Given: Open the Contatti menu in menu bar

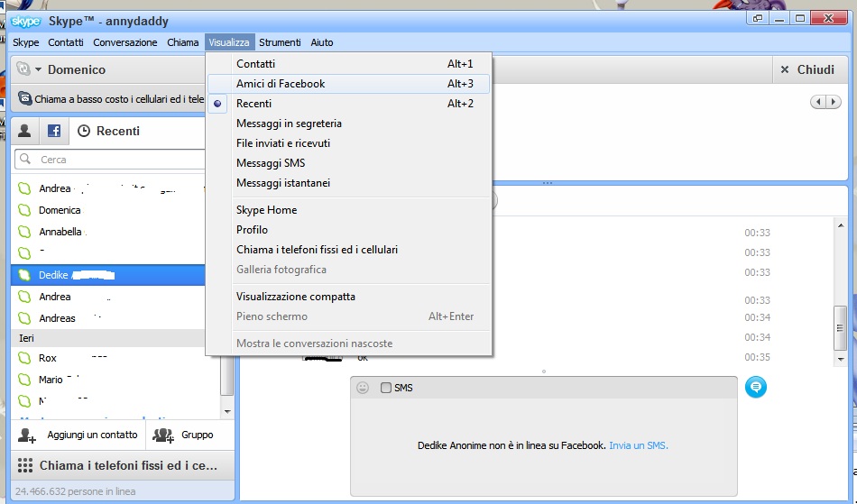Looking at the screenshot, I should click(66, 42).
